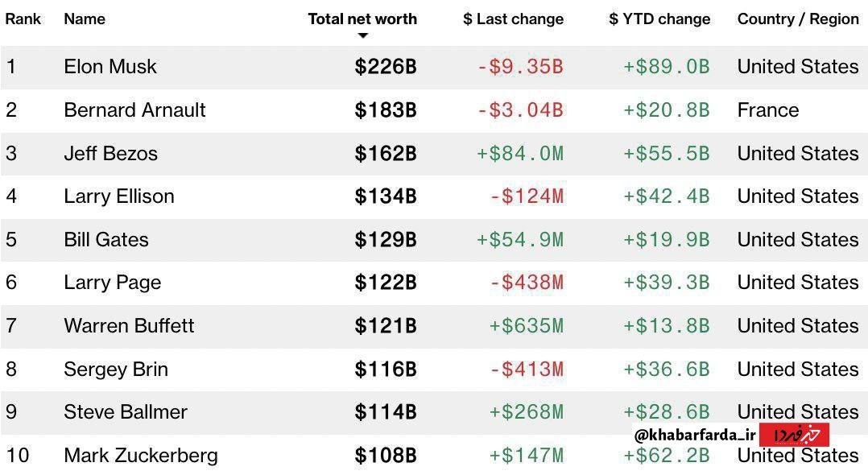Click the $ Last change column header

[513, 19]
